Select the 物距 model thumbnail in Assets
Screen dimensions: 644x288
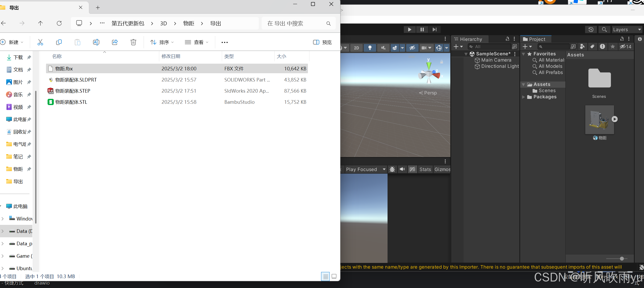pos(599,120)
